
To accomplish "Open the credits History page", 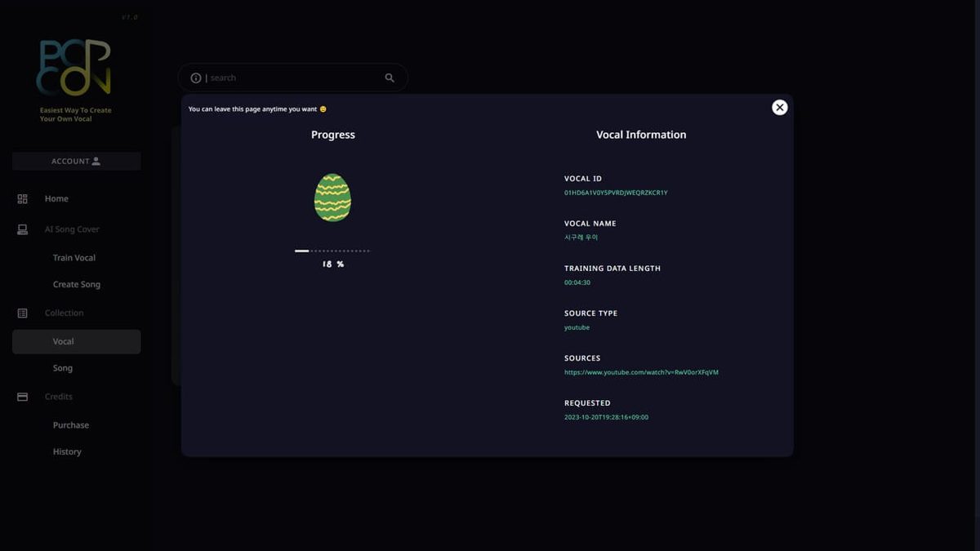I will pos(67,451).
